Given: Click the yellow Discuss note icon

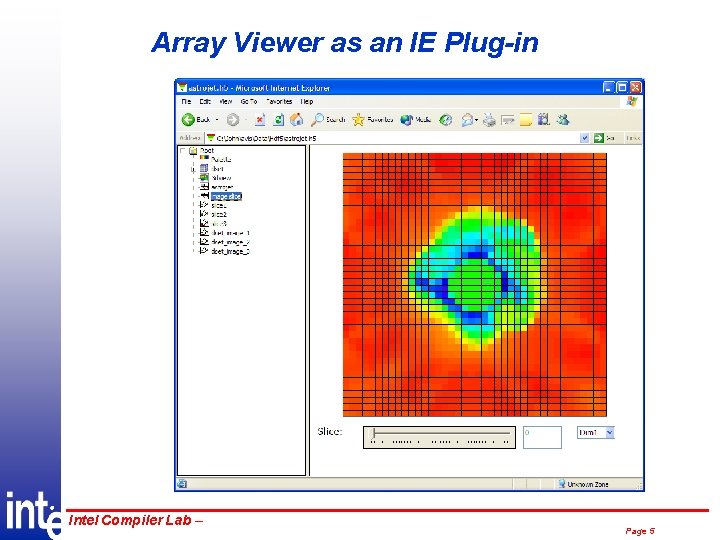Looking at the screenshot, I should [x=526, y=120].
